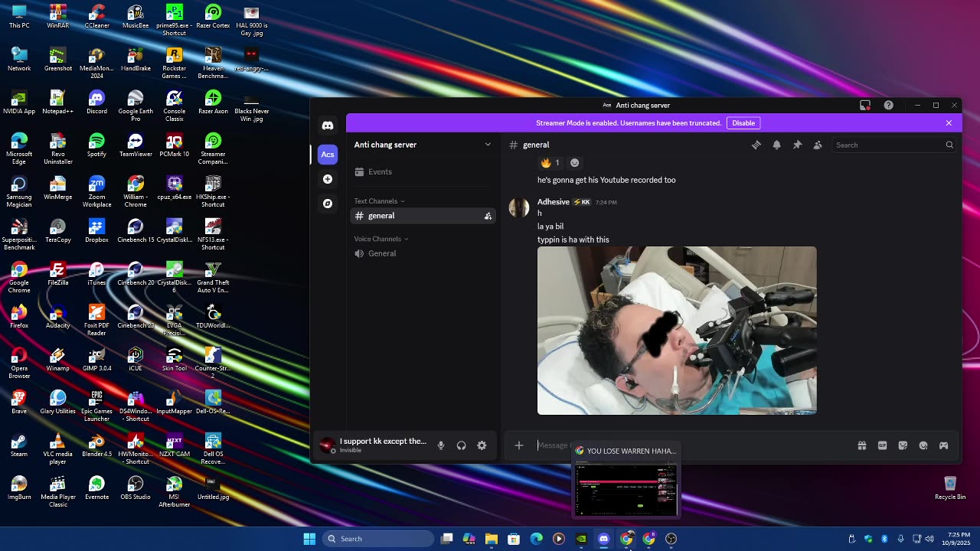Open GIMP 3.0.4 desktop shortcut
The width and height of the screenshot is (980, 551).
pos(96,359)
